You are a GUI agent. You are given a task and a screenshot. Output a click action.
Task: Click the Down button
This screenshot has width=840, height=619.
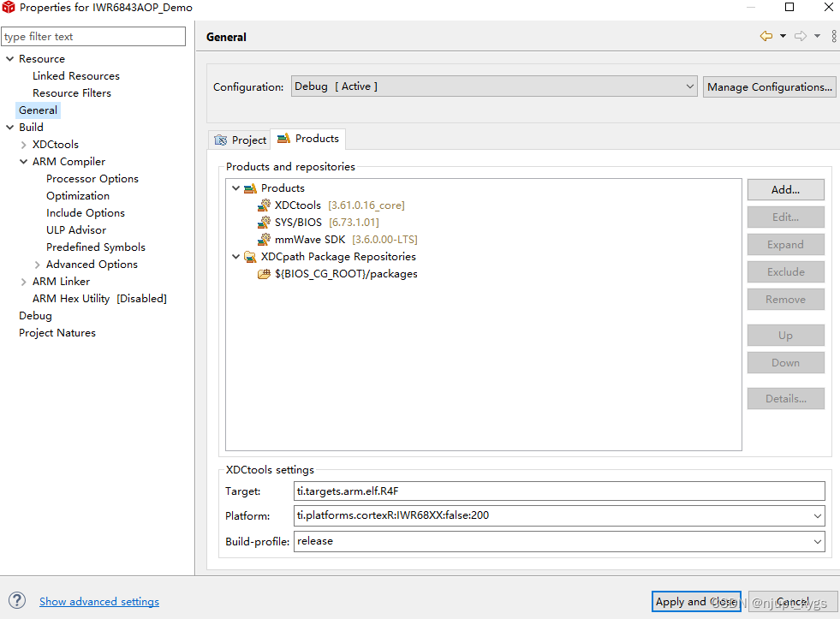pos(785,362)
